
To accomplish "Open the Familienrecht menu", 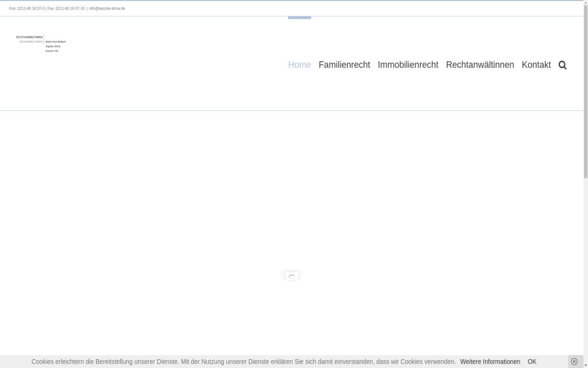I will [x=344, y=65].
